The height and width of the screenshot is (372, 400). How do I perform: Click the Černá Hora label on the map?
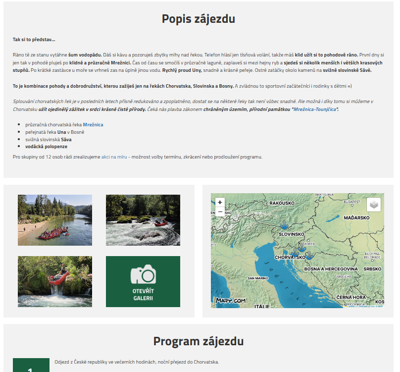tap(351, 297)
